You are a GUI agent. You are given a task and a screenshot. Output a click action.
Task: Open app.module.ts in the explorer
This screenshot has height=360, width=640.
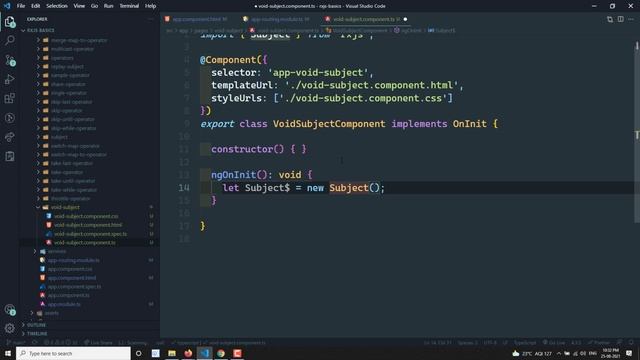click(x=64, y=304)
